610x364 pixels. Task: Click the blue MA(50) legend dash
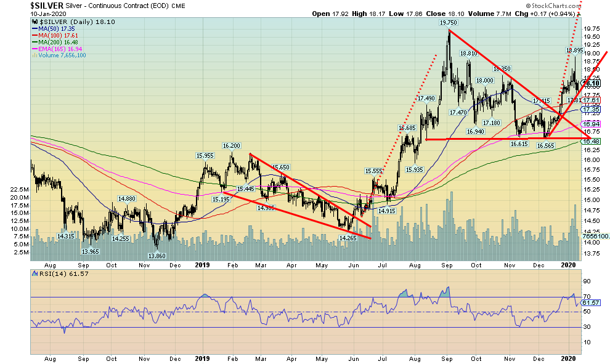[x=34, y=29]
